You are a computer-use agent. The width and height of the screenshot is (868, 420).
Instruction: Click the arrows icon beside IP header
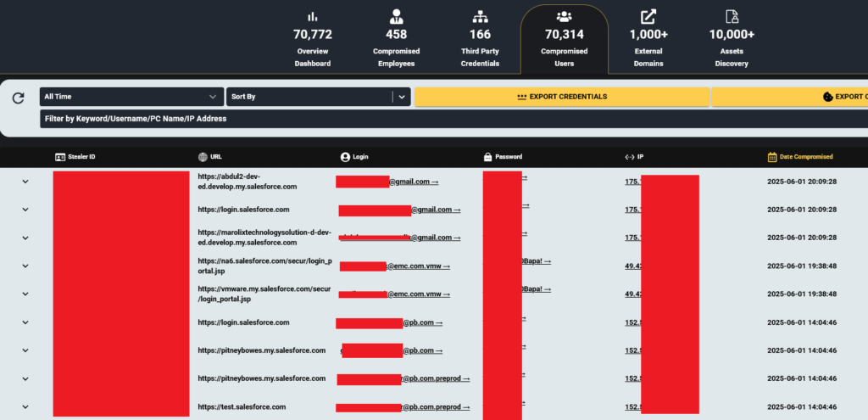tap(630, 157)
